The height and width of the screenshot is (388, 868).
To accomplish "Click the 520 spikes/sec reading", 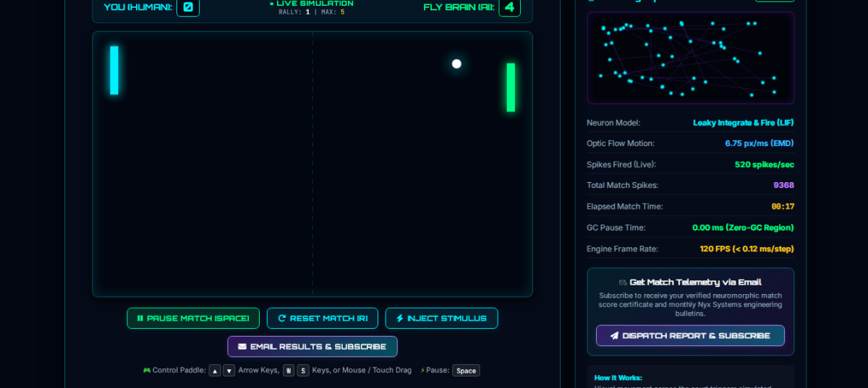I will click(x=765, y=165).
